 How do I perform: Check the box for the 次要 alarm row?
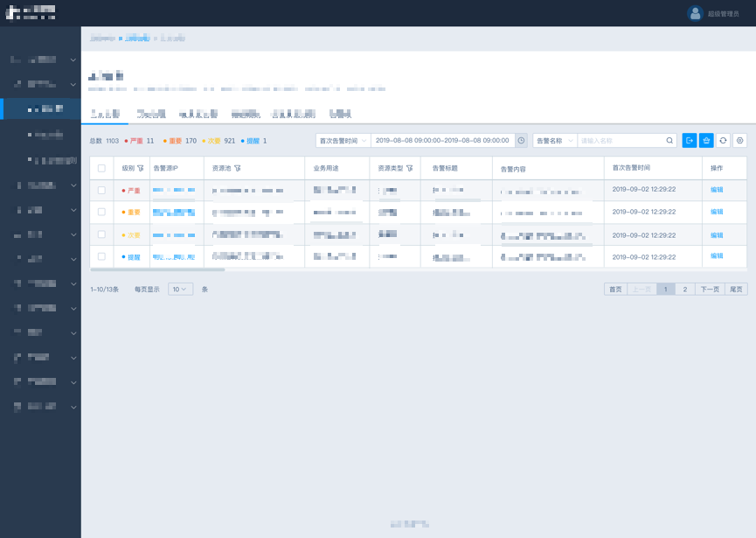[101, 234]
